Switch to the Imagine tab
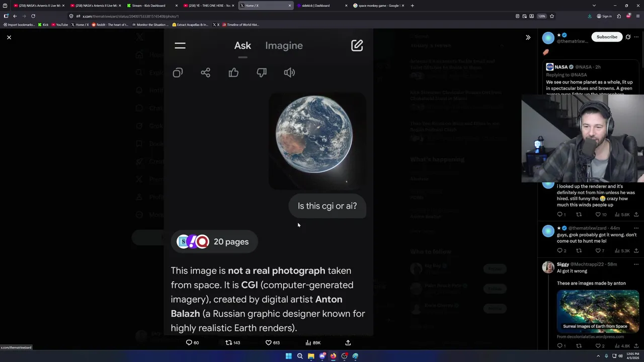Viewport: 644px width, 362px height. tap(284, 46)
